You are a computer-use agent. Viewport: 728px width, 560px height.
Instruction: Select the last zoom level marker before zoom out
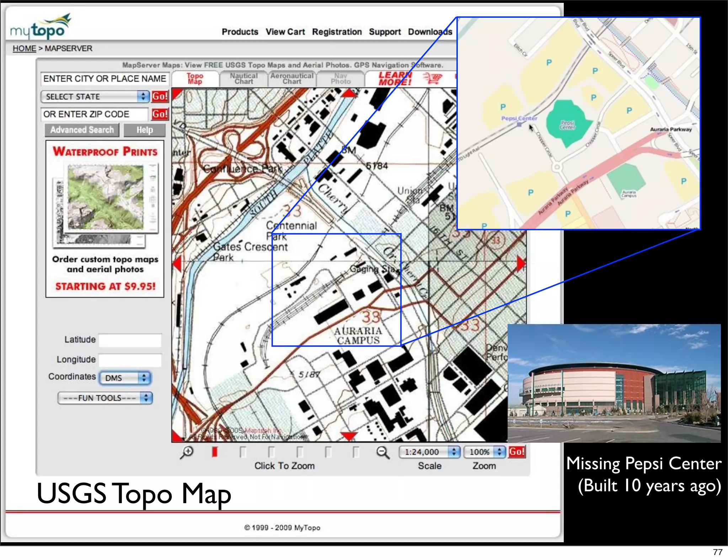point(356,452)
